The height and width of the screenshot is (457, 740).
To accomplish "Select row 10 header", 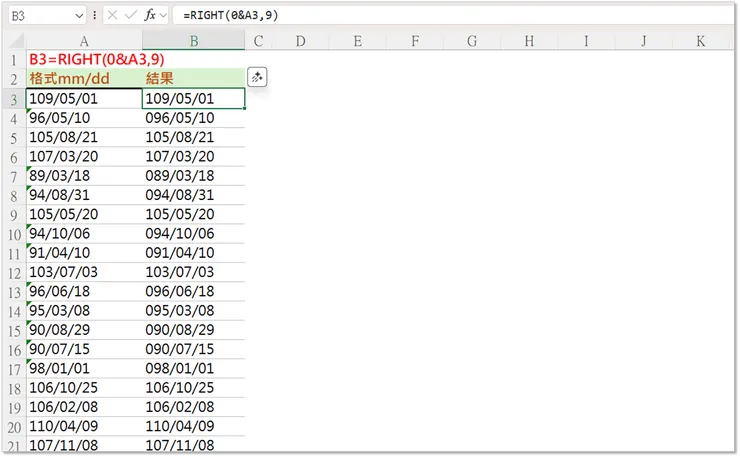I will 14,234.
